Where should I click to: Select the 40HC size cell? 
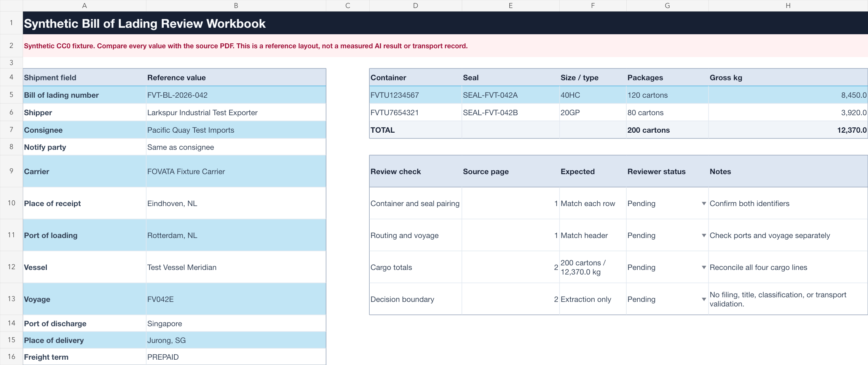pos(593,95)
